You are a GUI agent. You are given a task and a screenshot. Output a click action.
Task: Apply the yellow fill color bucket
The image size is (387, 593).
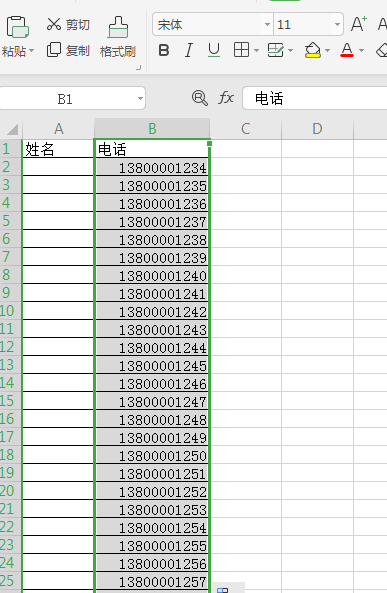(x=313, y=50)
